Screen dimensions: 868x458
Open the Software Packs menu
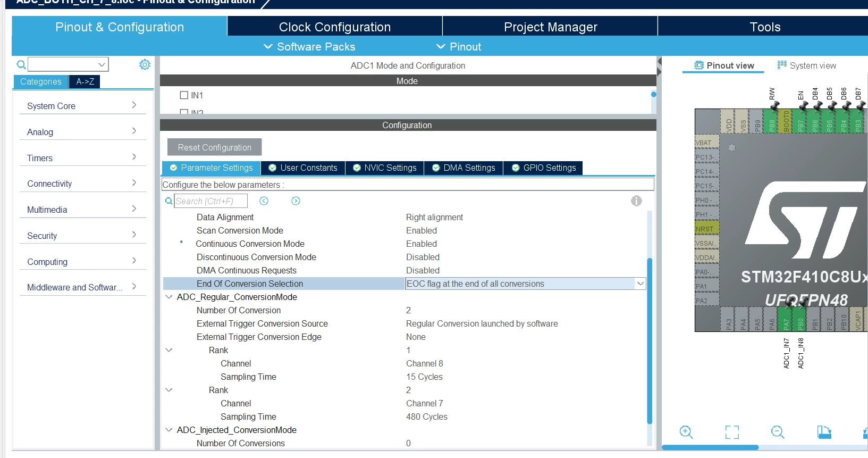pyautogui.click(x=309, y=47)
